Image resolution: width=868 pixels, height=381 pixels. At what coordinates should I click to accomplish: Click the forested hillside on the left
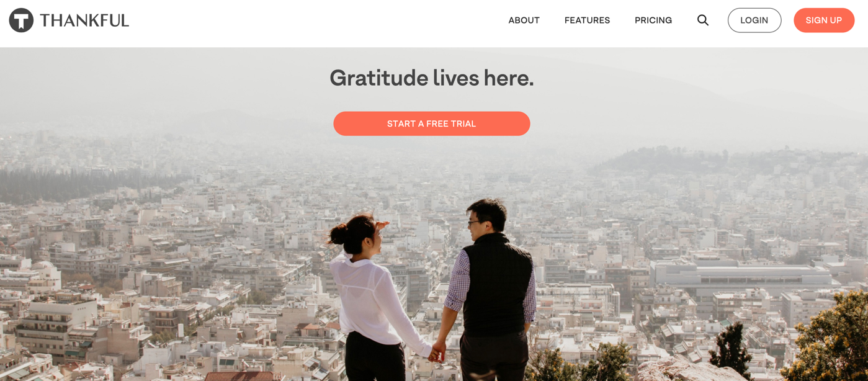[81, 180]
